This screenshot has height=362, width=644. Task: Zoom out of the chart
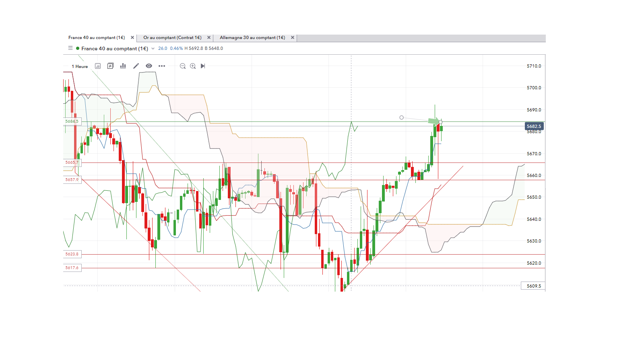tap(183, 66)
